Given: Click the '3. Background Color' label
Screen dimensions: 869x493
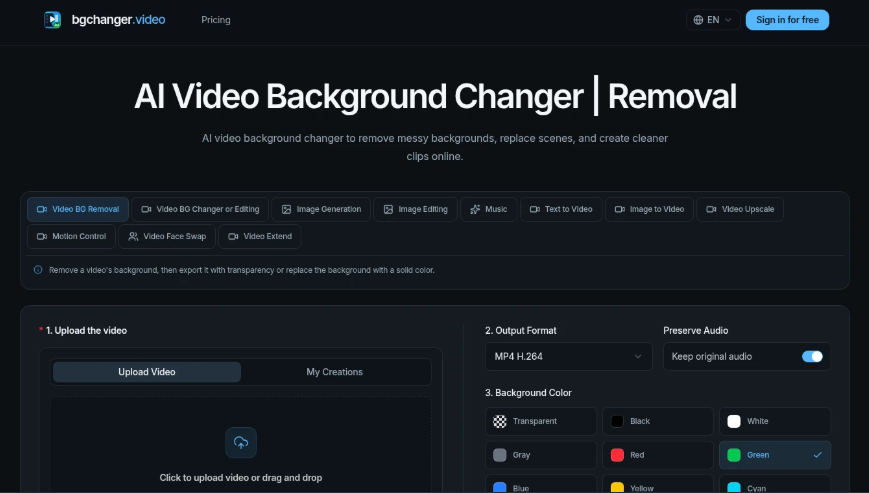Looking at the screenshot, I should coord(528,393).
